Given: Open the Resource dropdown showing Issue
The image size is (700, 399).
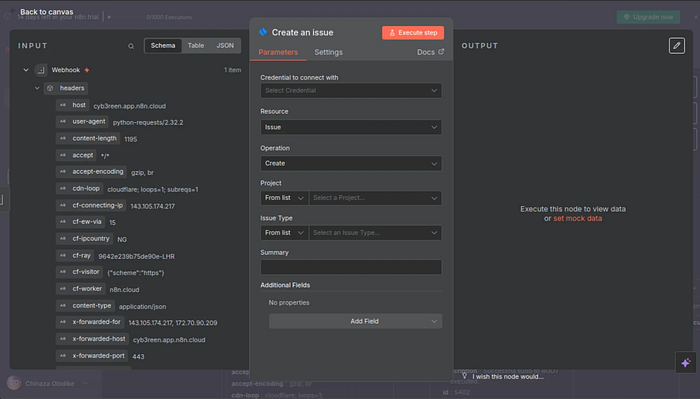Looking at the screenshot, I should coord(351,127).
